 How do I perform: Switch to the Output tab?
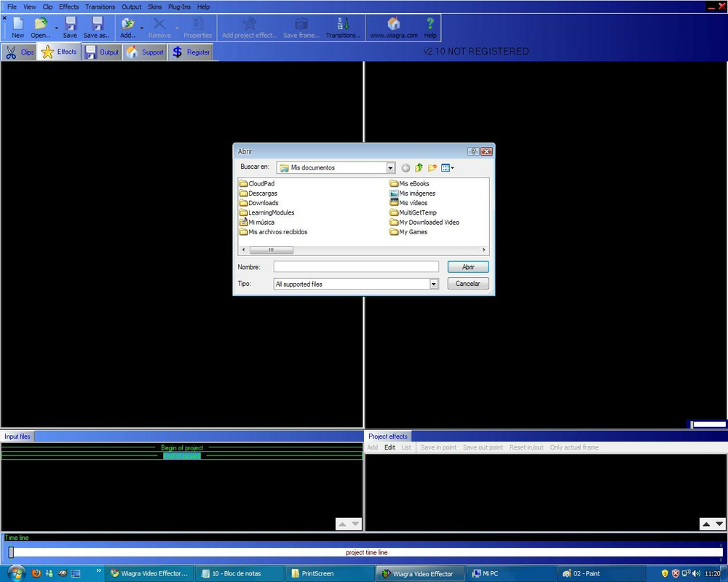pos(102,52)
